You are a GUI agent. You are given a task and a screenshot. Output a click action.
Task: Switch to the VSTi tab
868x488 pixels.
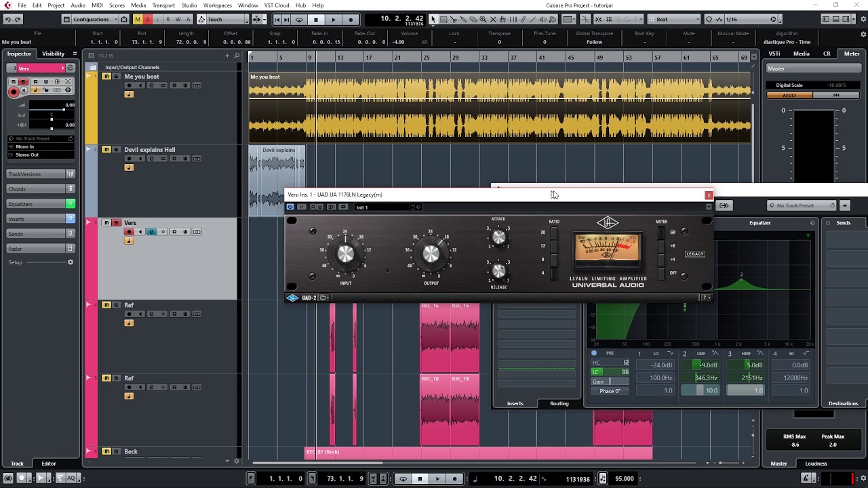(x=774, y=54)
